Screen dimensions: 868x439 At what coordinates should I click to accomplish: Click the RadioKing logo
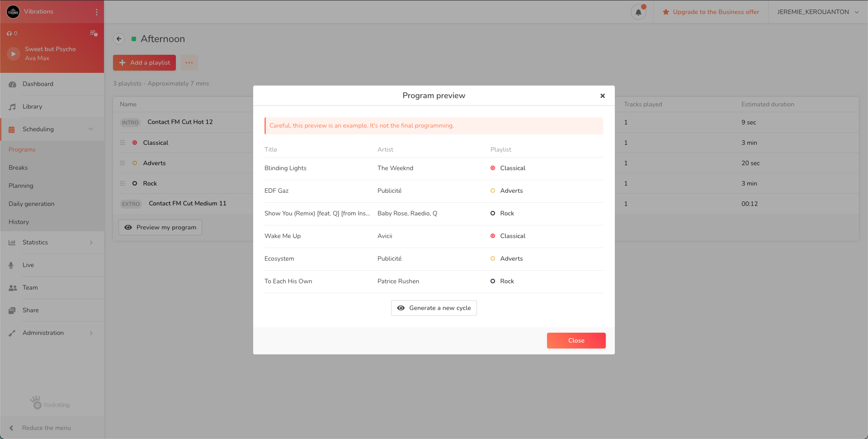(x=50, y=403)
